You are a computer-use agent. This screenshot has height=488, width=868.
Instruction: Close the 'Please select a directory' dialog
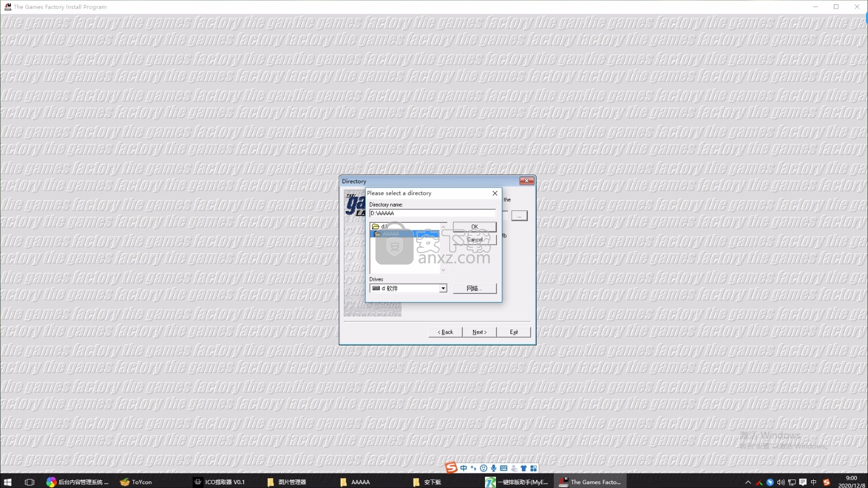495,193
